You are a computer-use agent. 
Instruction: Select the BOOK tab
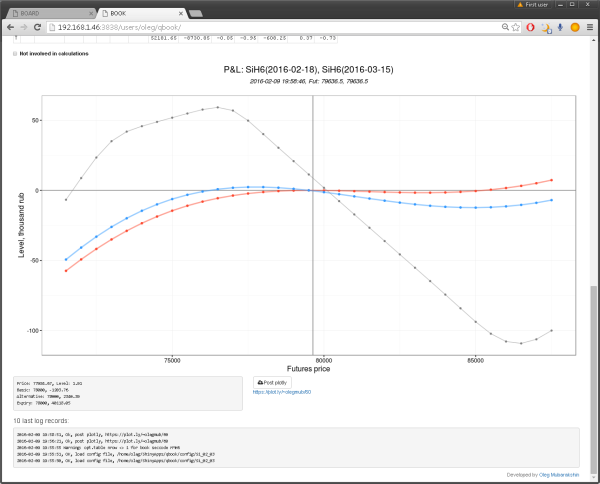coord(142,13)
